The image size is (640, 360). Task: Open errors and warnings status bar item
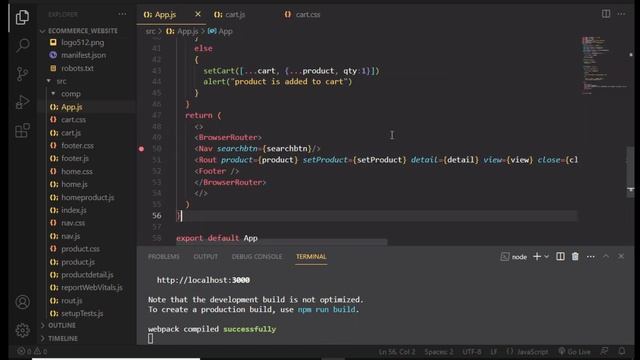[x=32, y=351]
